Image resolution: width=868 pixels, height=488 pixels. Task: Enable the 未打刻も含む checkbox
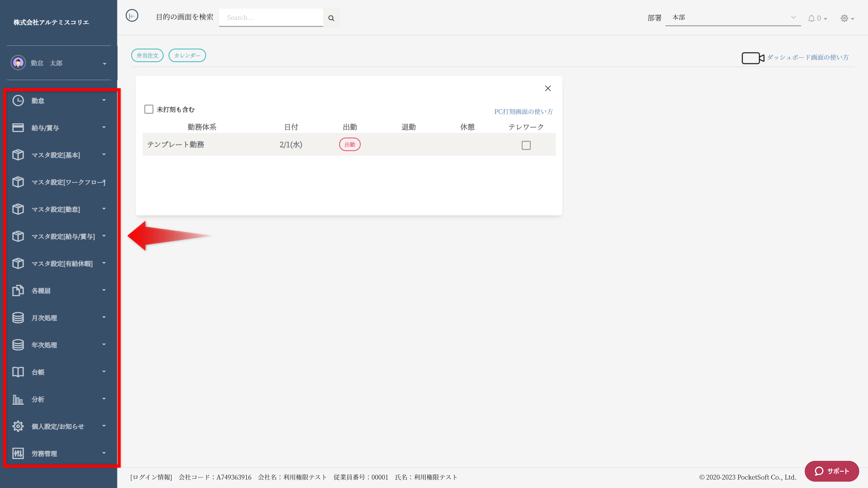149,109
